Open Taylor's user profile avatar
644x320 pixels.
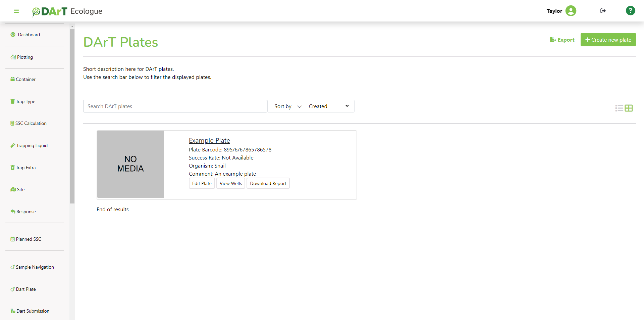(571, 11)
